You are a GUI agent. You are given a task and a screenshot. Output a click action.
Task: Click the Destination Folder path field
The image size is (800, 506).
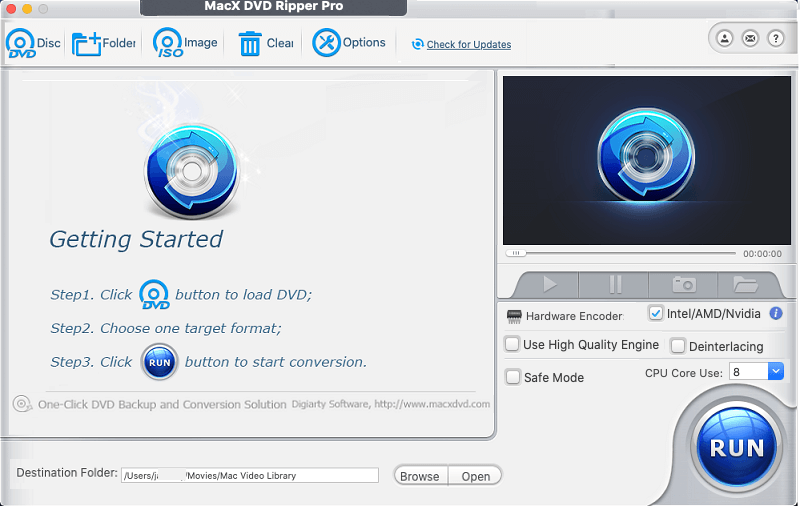[250, 475]
